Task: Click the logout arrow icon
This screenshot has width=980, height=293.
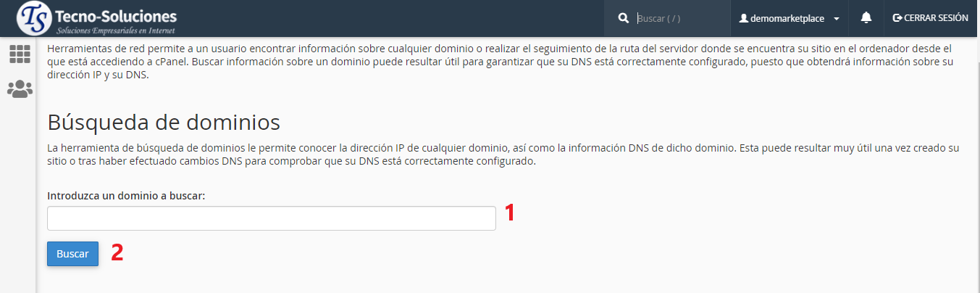Action: coord(897,18)
